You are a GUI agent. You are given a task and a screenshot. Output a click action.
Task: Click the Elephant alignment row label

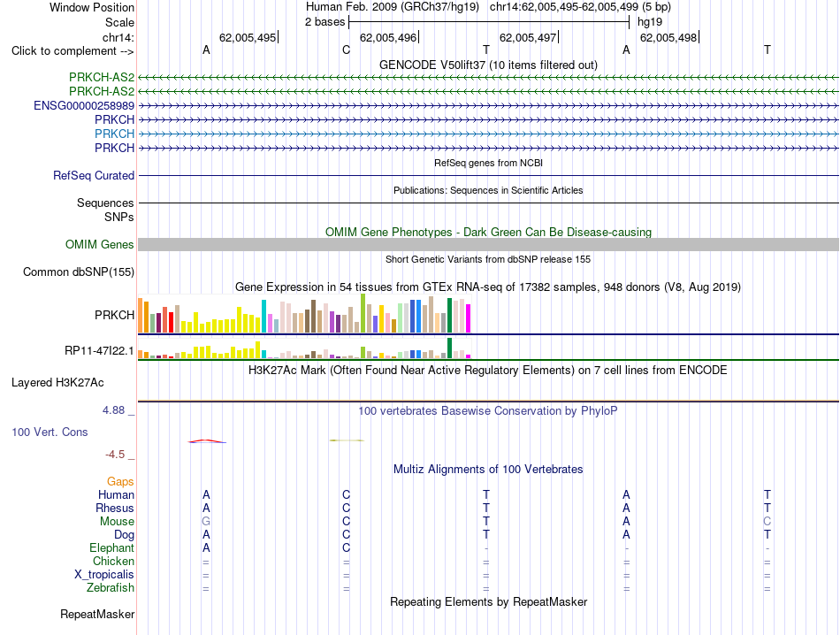111,547
